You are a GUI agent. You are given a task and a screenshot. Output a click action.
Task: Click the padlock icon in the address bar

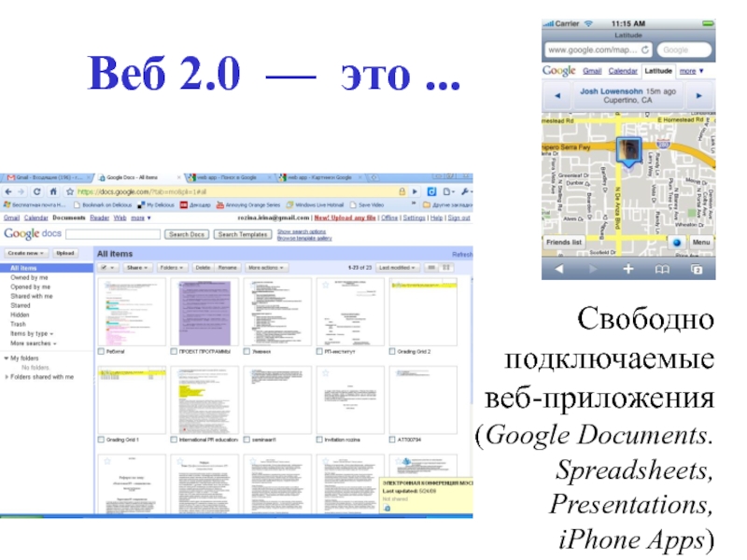402,191
